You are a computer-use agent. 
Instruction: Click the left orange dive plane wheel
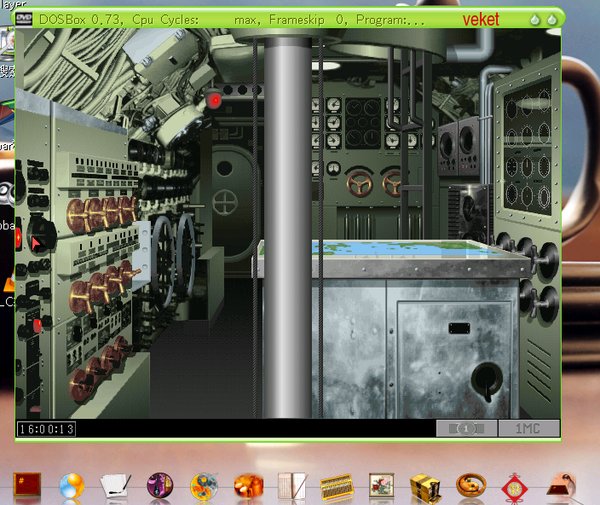(359, 182)
